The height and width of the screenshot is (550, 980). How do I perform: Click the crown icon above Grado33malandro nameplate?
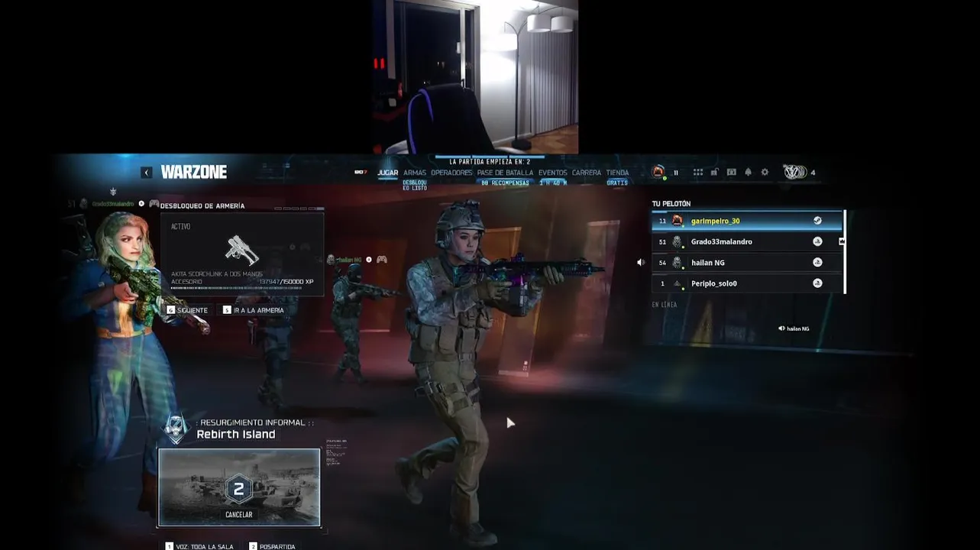click(x=113, y=192)
